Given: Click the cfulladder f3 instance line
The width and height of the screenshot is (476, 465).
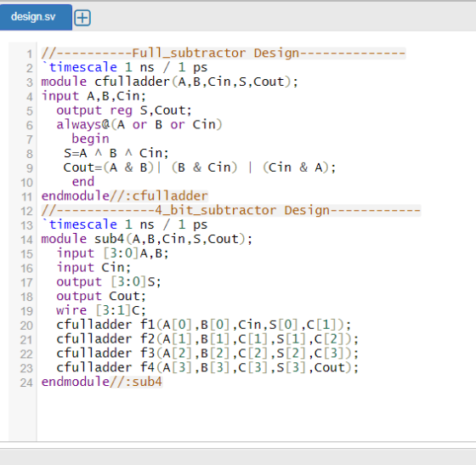Looking at the screenshot, I should click(x=207, y=353).
